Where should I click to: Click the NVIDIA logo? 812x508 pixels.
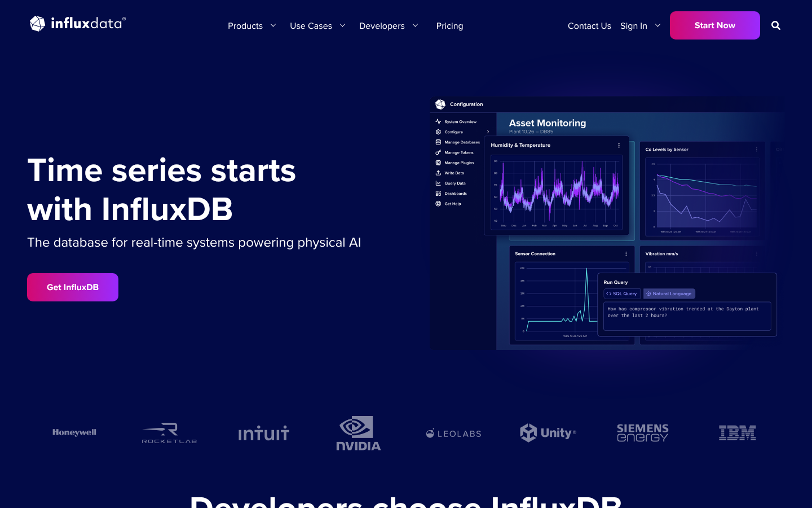[359, 433]
